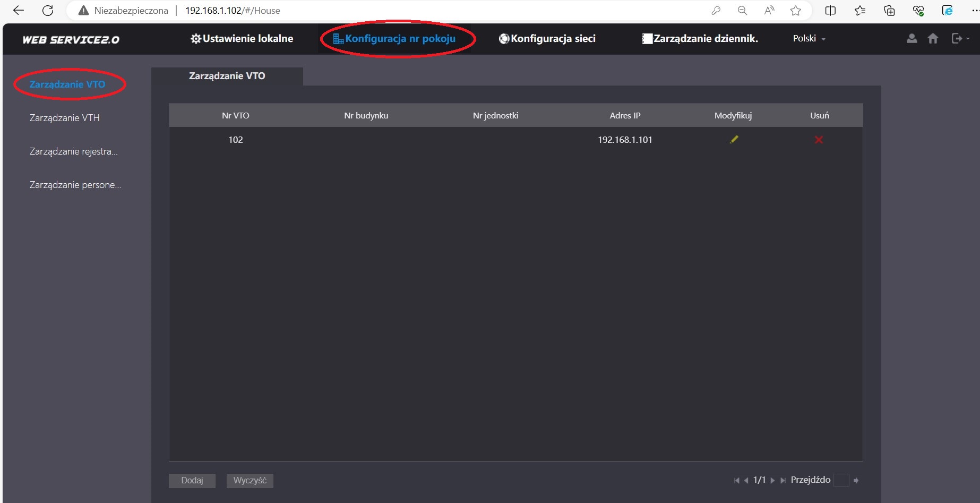This screenshot has width=980, height=503.
Task: Expand the logout dropdown arrow
Action: tap(968, 39)
